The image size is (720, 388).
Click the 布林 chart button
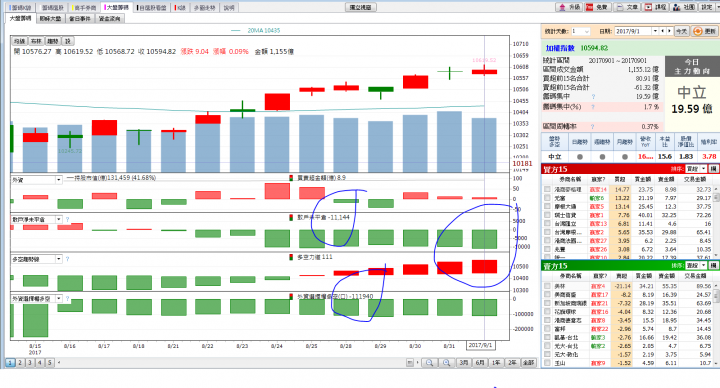click(x=36, y=41)
